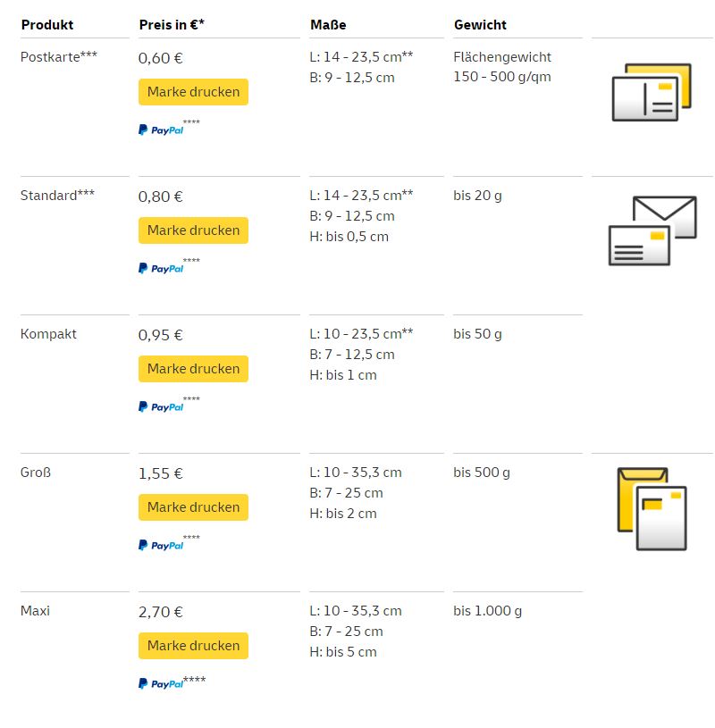Click PayPal logo under Standard price
The width and height of the screenshot is (715, 728).
tap(161, 269)
